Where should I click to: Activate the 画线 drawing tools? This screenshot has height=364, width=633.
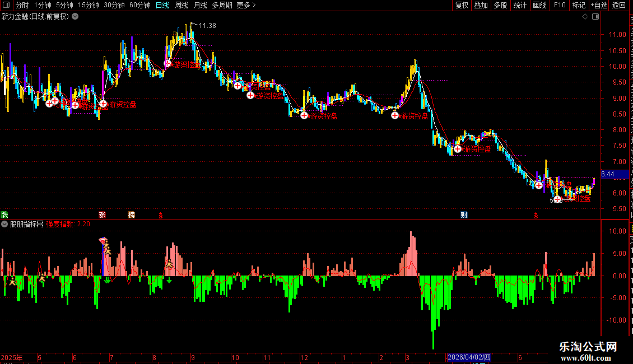[539, 5]
